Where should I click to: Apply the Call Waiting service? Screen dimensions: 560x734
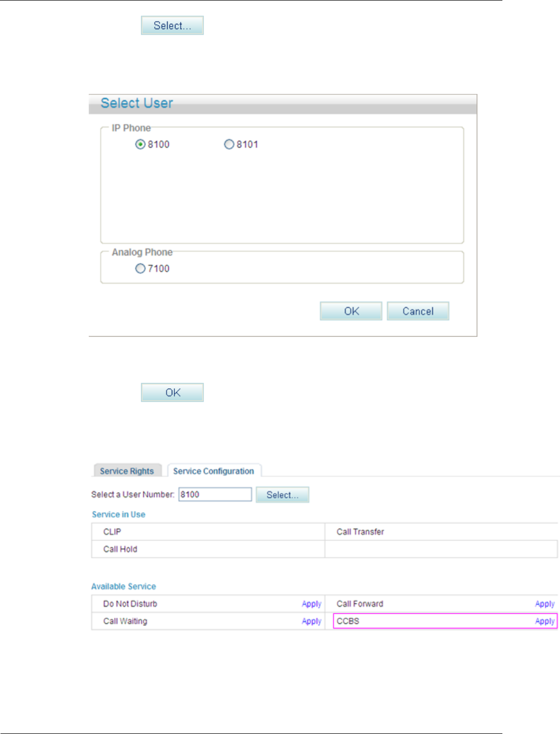coord(311,621)
